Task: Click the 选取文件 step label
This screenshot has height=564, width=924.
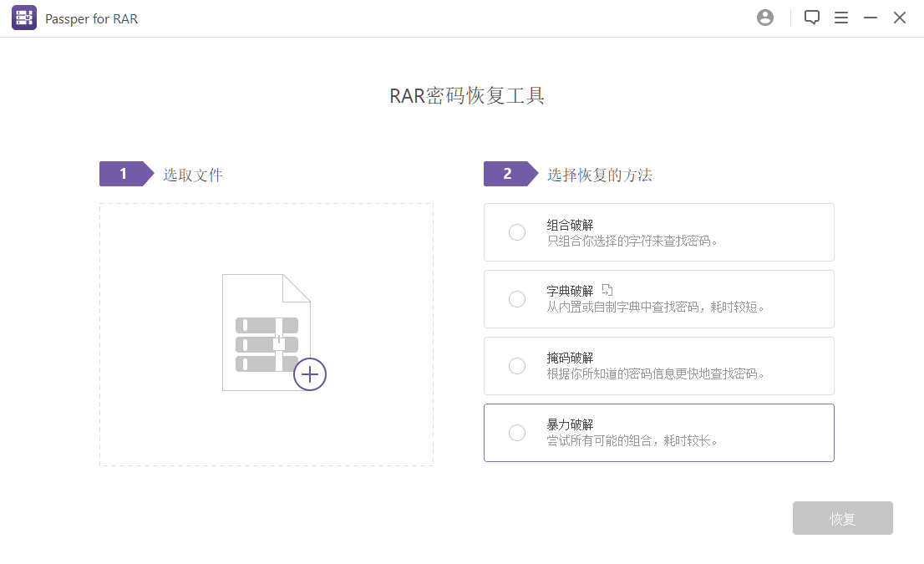Action: click(x=193, y=175)
